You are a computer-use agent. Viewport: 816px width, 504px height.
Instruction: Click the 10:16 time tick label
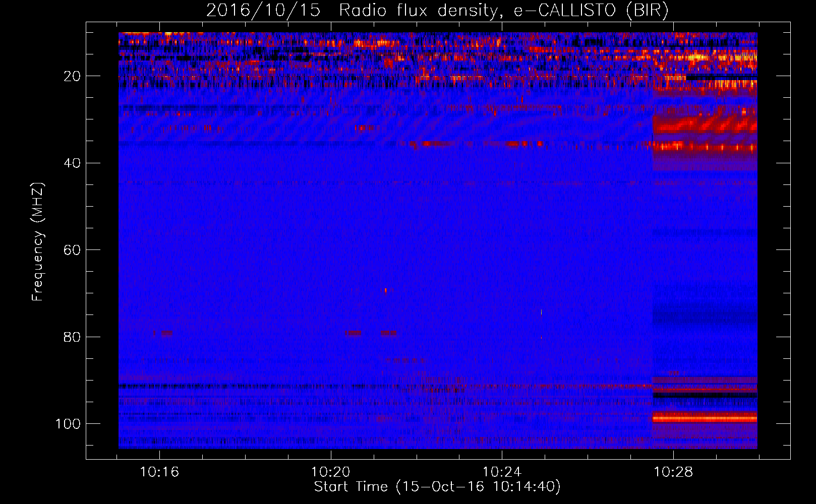point(159,472)
